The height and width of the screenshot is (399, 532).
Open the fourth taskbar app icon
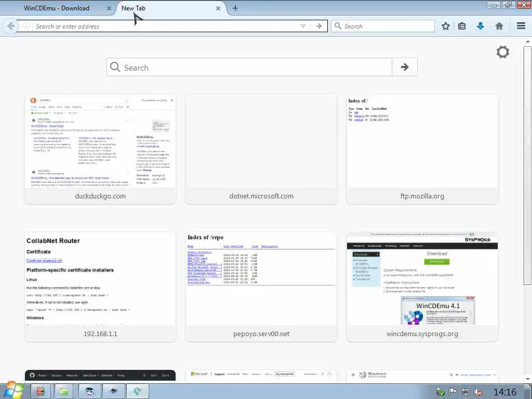click(x=113, y=391)
